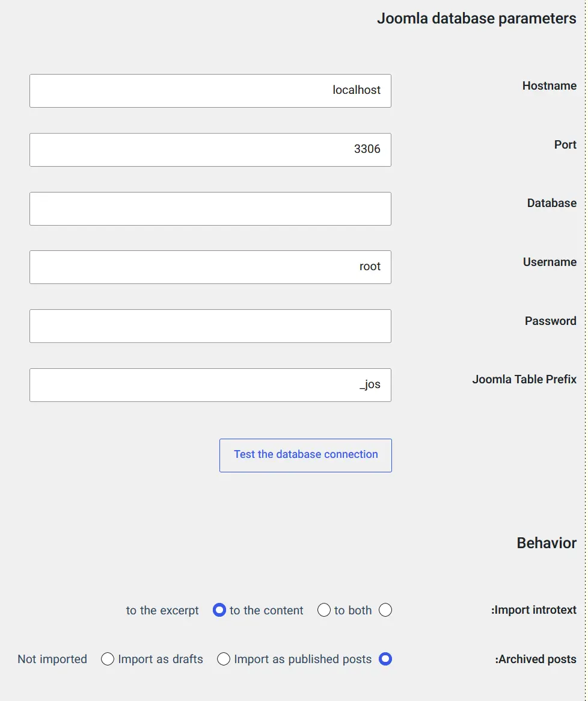This screenshot has height=701, width=588.
Task: Focus the empty Database input field
Action: click(210, 209)
